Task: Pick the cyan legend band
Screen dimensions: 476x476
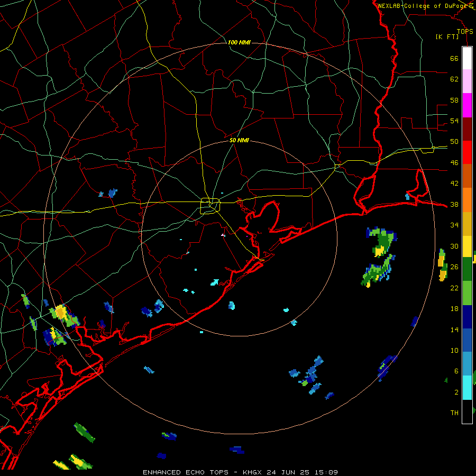Action: click(467, 388)
